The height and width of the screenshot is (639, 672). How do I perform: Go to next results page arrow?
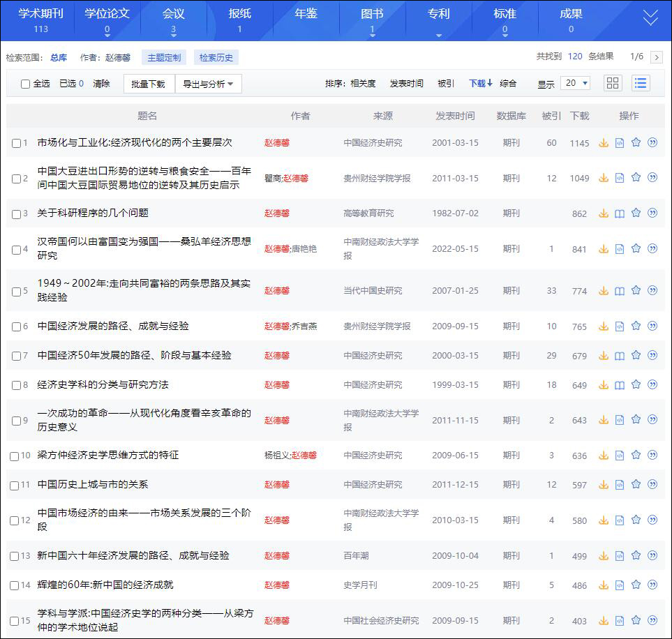coord(656,57)
